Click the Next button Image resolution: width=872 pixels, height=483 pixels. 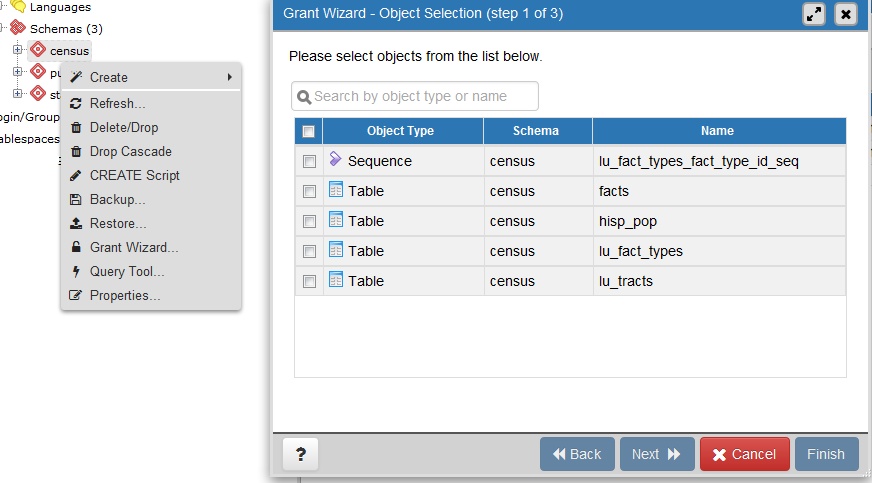(657, 454)
